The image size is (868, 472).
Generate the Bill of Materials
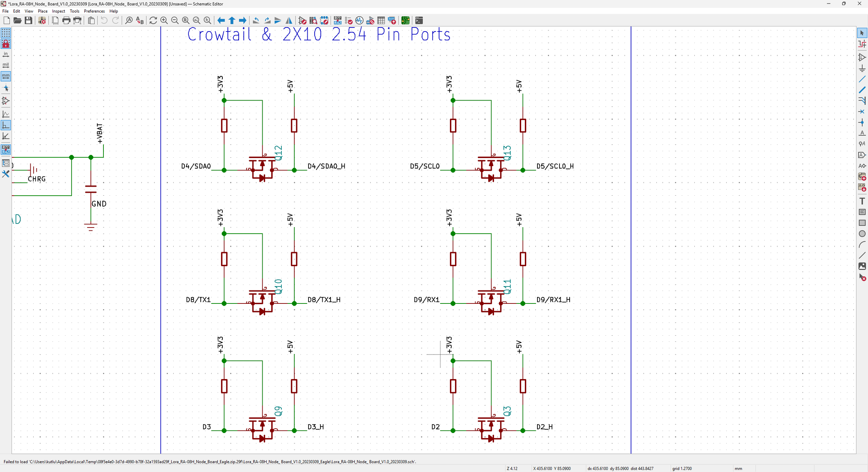pyautogui.click(x=392, y=21)
